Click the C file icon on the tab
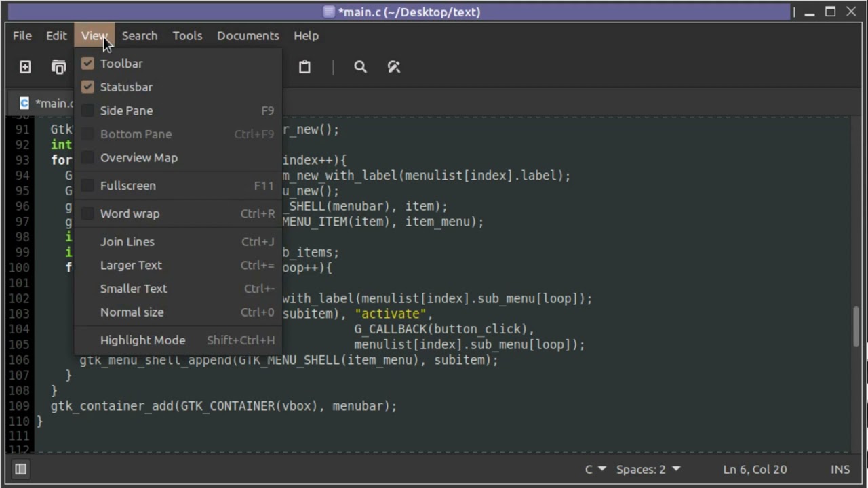 pos(24,103)
